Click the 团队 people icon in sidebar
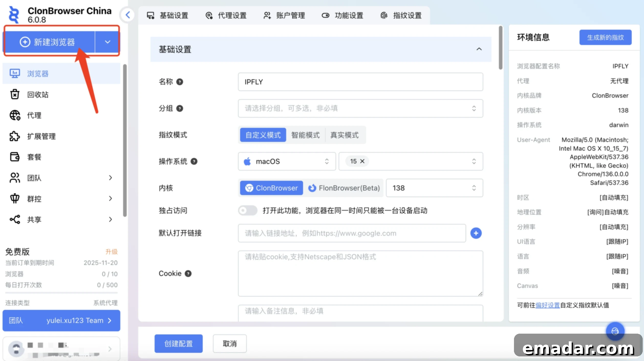 click(15, 178)
